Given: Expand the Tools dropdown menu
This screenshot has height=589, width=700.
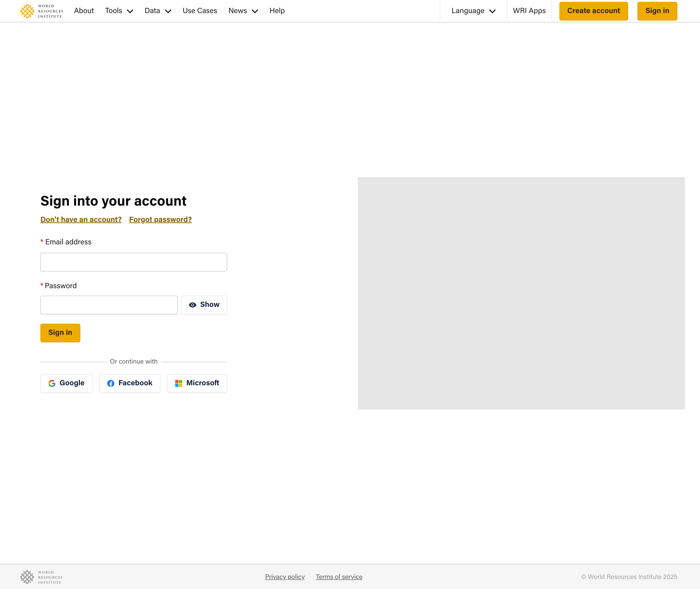Looking at the screenshot, I should 119,11.
